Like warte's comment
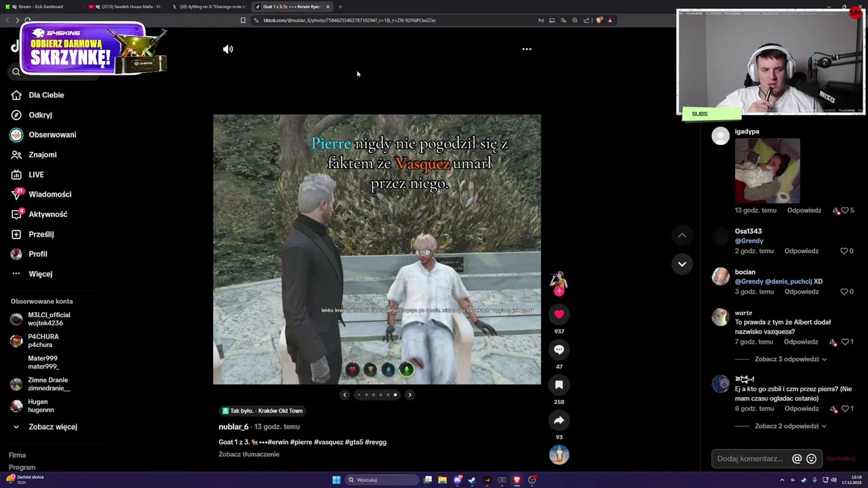 point(844,342)
